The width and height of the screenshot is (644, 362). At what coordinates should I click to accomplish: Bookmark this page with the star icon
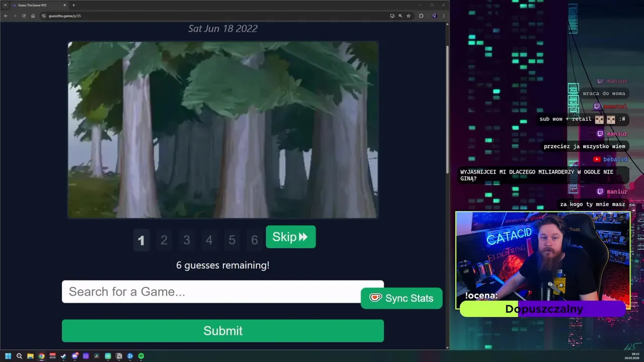pos(409,16)
